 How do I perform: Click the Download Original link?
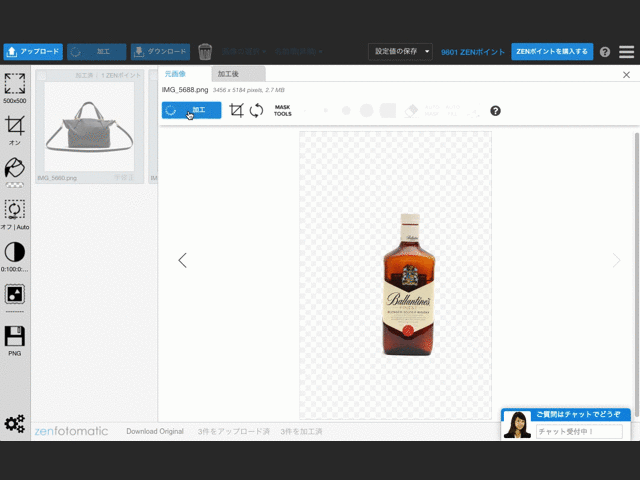click(155, 431)
